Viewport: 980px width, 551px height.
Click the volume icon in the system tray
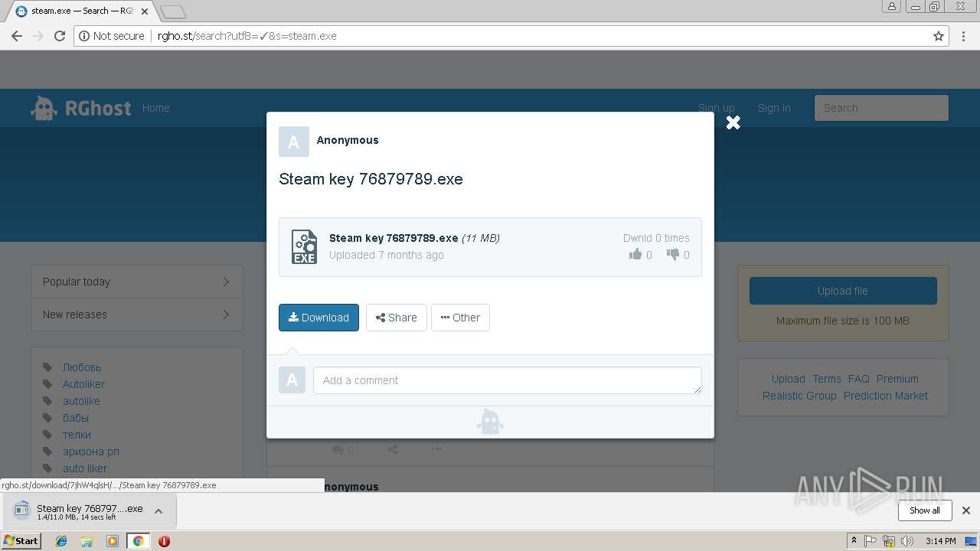tap(906, 541)
